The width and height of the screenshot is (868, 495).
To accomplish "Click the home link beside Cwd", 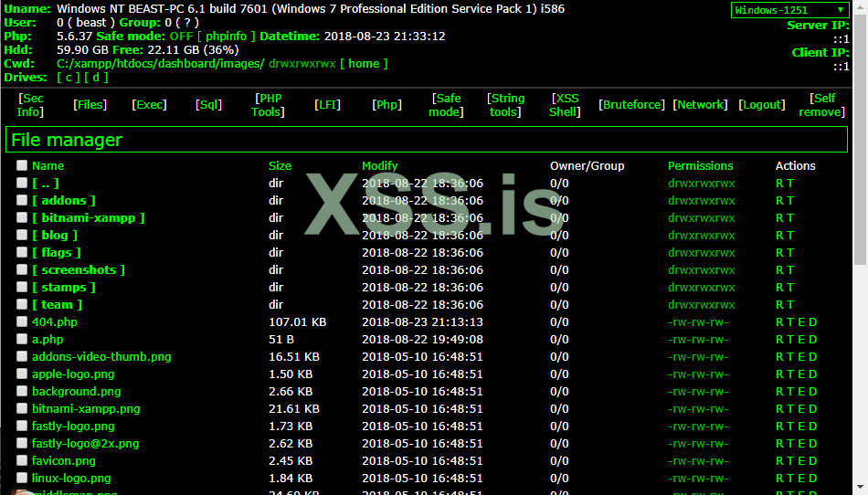I will click(364, 64).
